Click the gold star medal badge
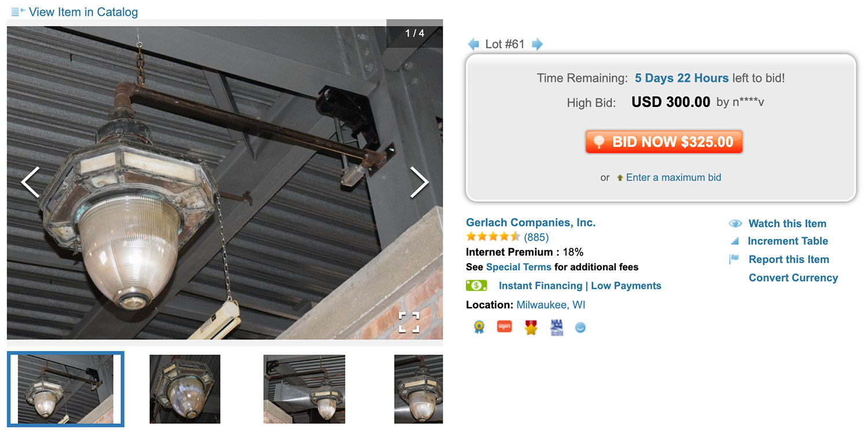Image resolution: width=868 pixels, height=436 pixels. (x=531, y=328)
